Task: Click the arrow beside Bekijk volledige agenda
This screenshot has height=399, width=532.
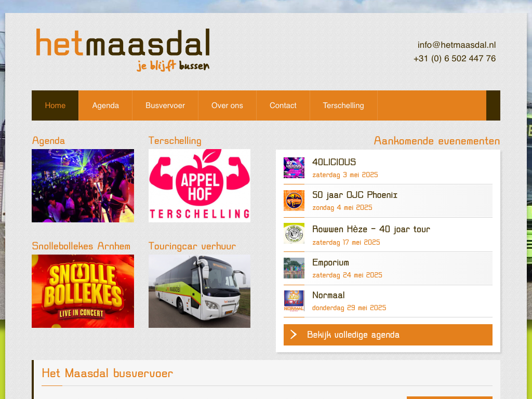Action: (294, 335)
